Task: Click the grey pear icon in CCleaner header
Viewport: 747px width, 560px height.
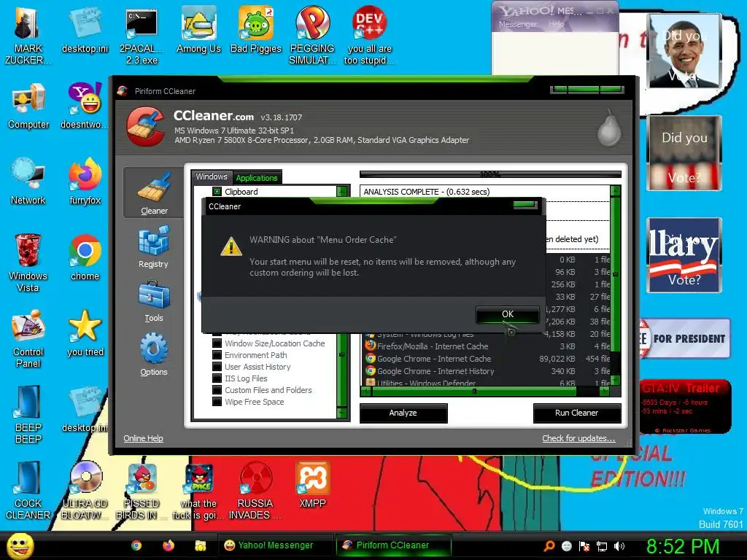Action: pyautogui.click(x=609, y=128)
